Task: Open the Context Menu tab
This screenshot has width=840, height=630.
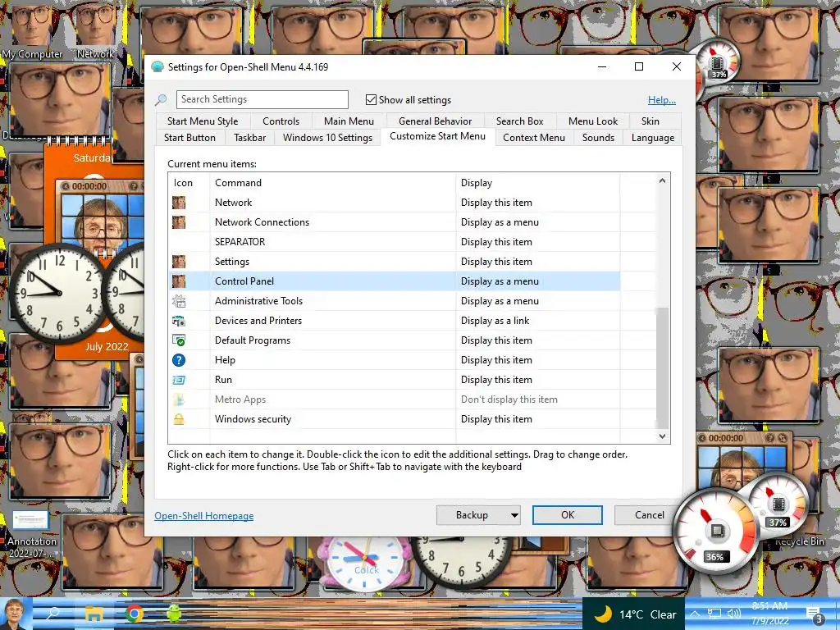Action: 533,138
